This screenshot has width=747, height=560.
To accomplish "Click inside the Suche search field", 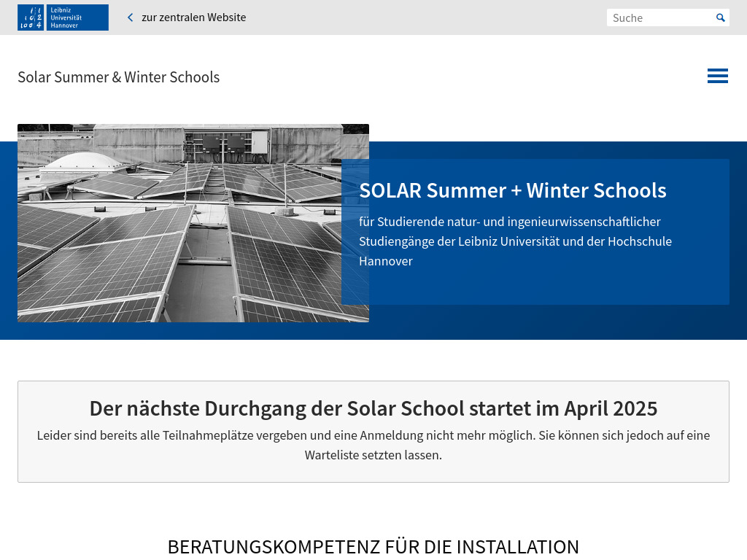I will click(x=657, y=17).
